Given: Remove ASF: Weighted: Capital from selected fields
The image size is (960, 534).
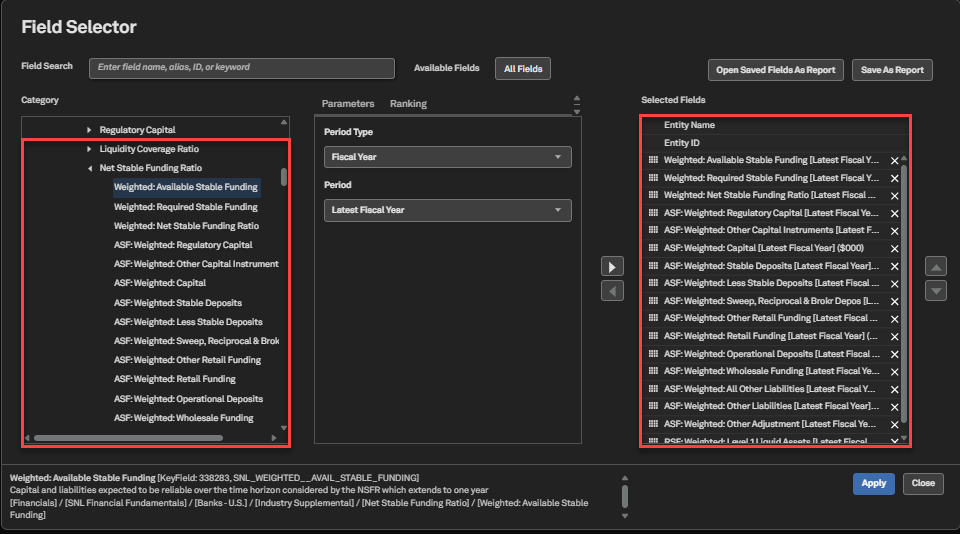Looking at the screenshot, I should tap(894, 249).
